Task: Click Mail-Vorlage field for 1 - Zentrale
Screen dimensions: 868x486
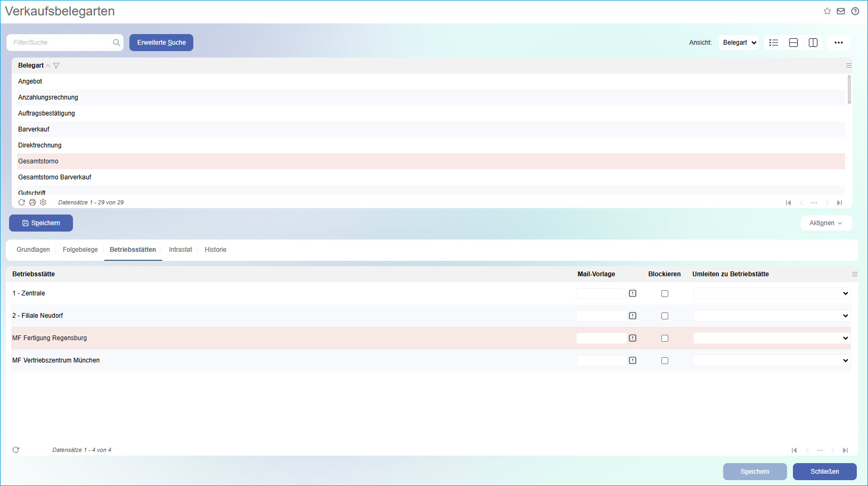Action: point(601,293)
